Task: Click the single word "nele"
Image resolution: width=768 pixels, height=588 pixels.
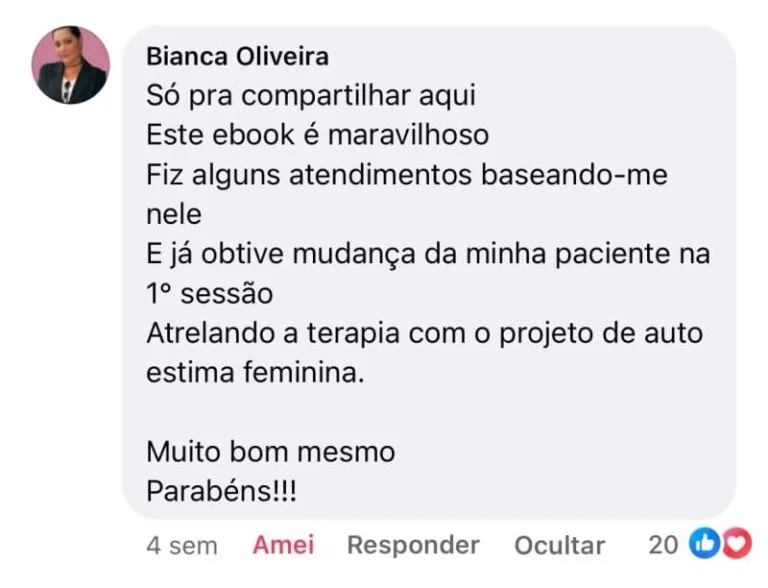Action: tap(174, 214)
